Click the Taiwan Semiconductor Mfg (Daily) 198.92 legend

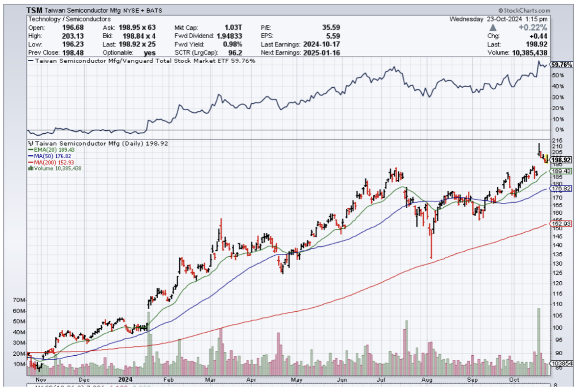click(x=98, y=143)
